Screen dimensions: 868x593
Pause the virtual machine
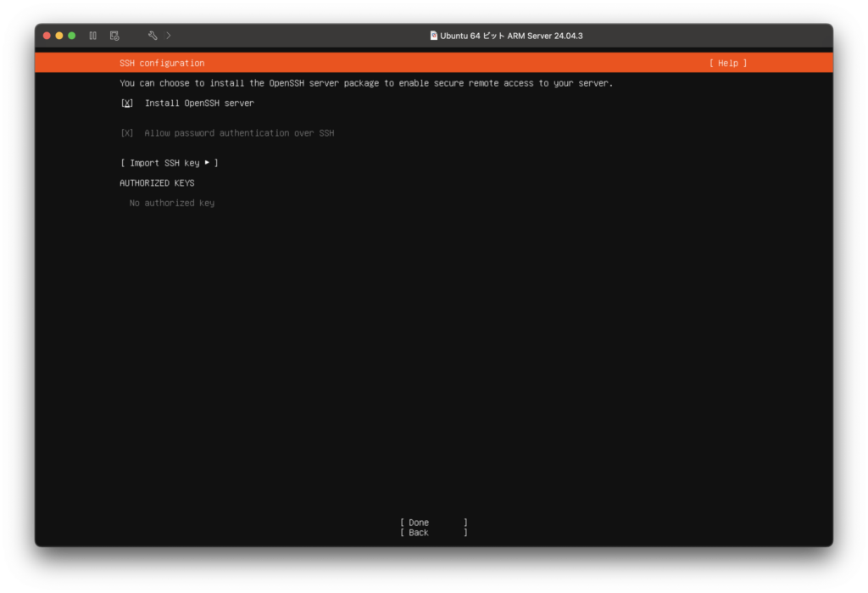pos(92,36)
